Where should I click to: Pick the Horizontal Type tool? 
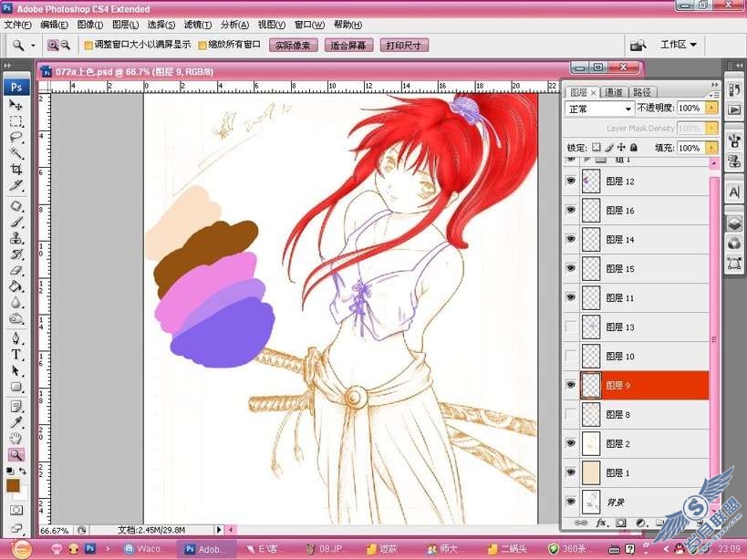(x=16, y=355)
